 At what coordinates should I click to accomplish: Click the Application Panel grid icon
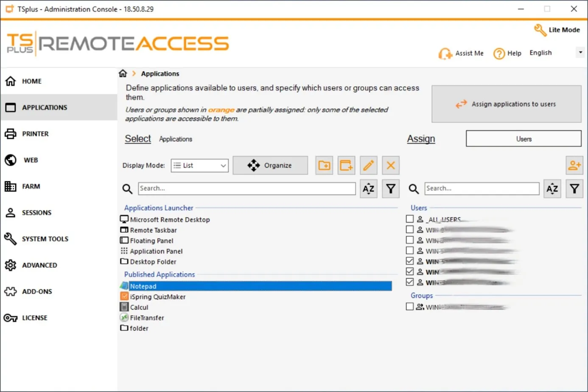click(x=124, y=251)
